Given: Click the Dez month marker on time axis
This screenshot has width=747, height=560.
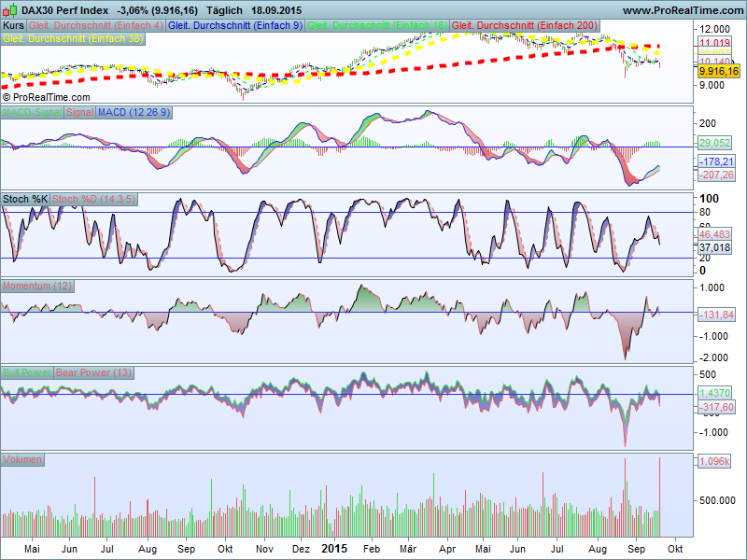Looking at the screenshot, I should [x=301, y=549].
